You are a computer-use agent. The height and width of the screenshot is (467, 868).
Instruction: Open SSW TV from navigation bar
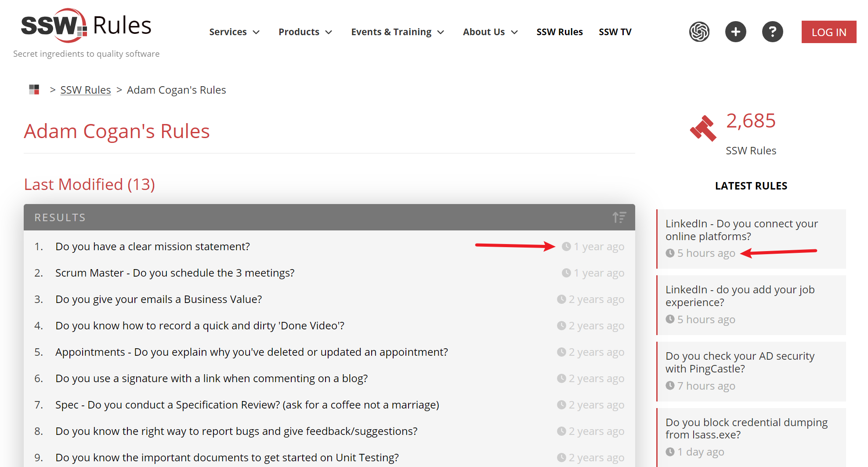pyautogui.click(x=615, y=32)
